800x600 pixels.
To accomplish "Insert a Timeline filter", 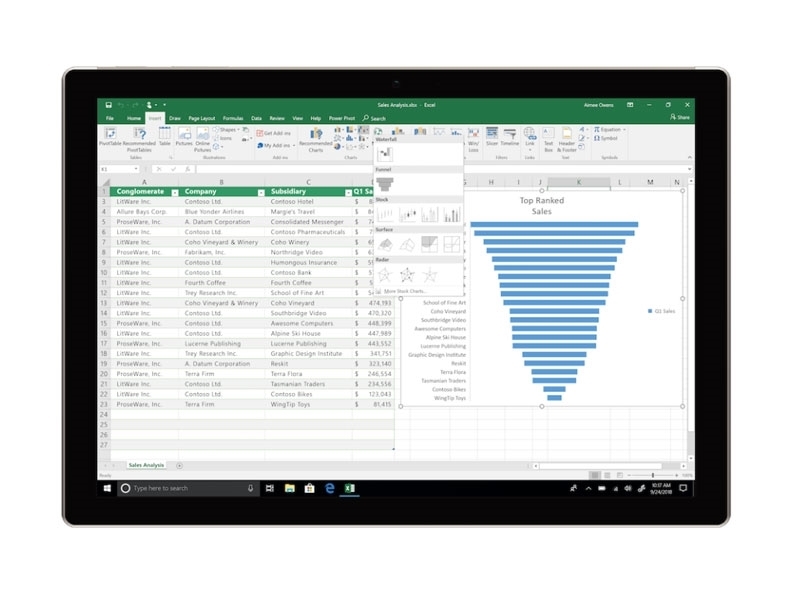I will coord(510,137).
